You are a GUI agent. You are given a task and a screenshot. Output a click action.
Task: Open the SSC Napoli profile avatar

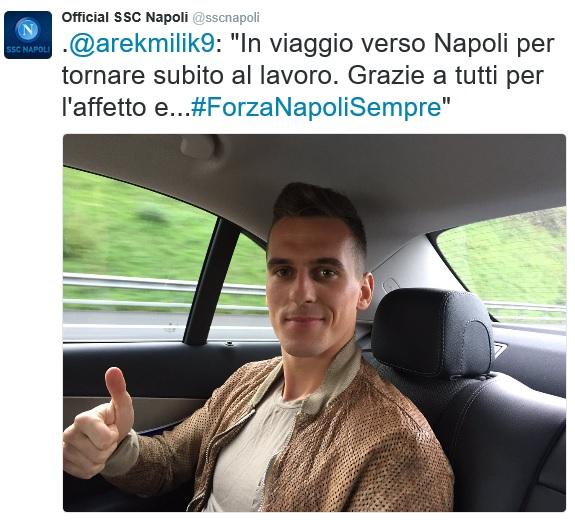pos(28,35)
